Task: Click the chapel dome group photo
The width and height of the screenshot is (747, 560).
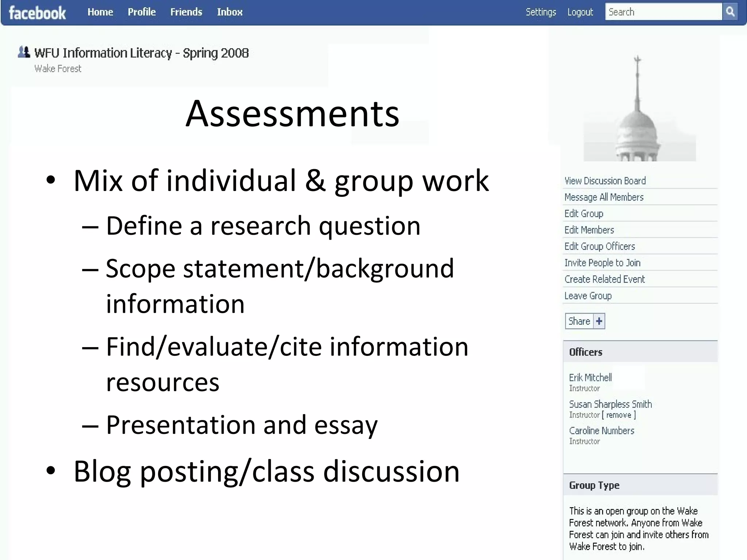Action: click(x=639, y=108)
